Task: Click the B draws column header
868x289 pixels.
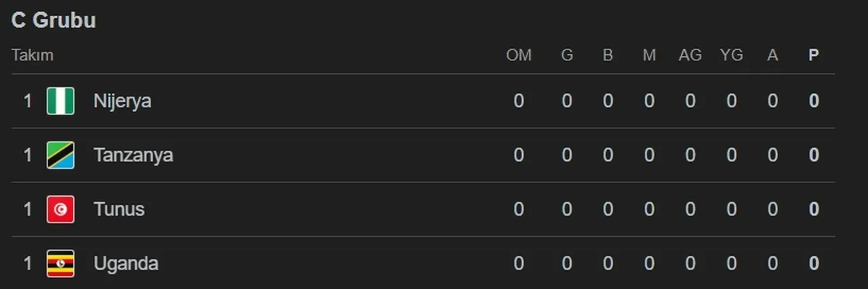Action: 608,56
